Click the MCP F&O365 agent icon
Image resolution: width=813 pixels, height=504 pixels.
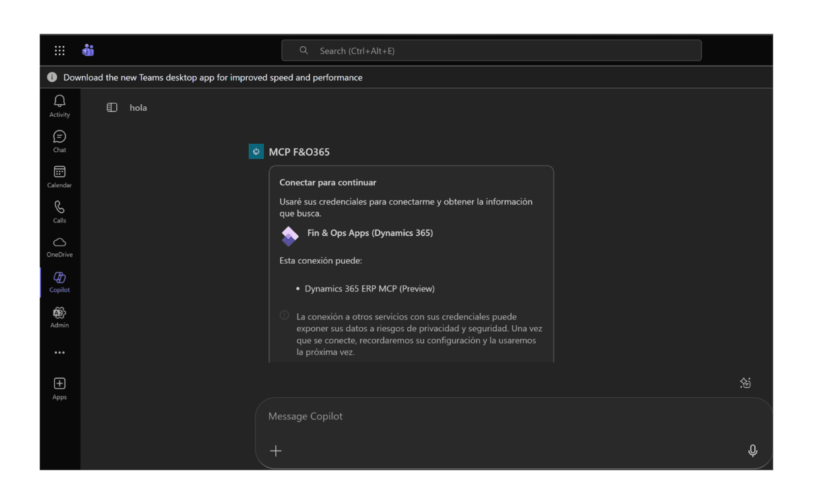click(256, 152)
